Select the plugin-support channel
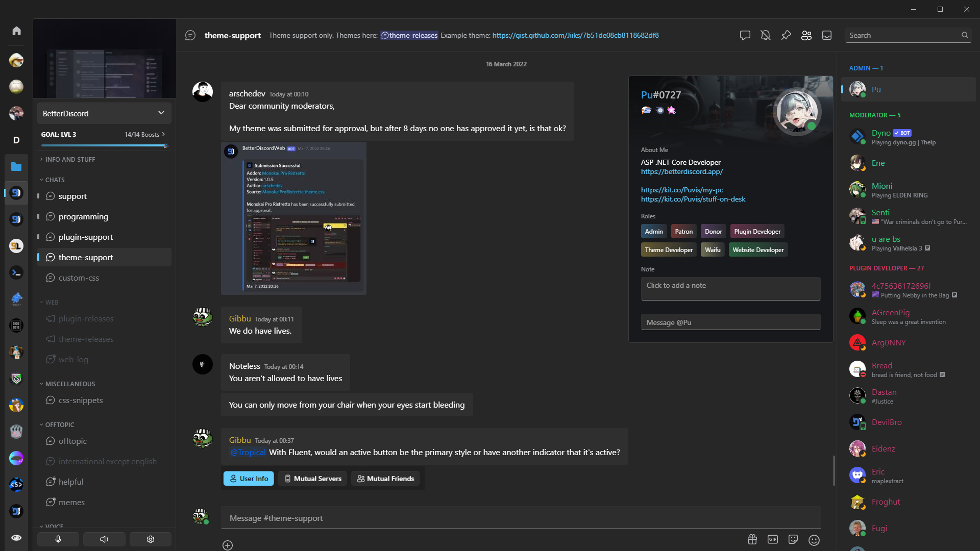The height and width of the screenshot is (551, 980). (x=85, y=237)
